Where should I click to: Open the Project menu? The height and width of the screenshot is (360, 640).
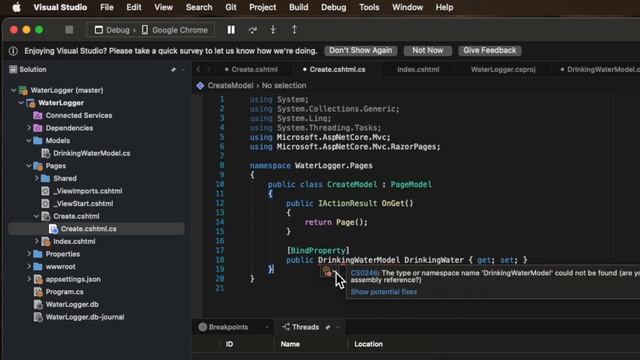pyautogui.click(x=262, y=7)
